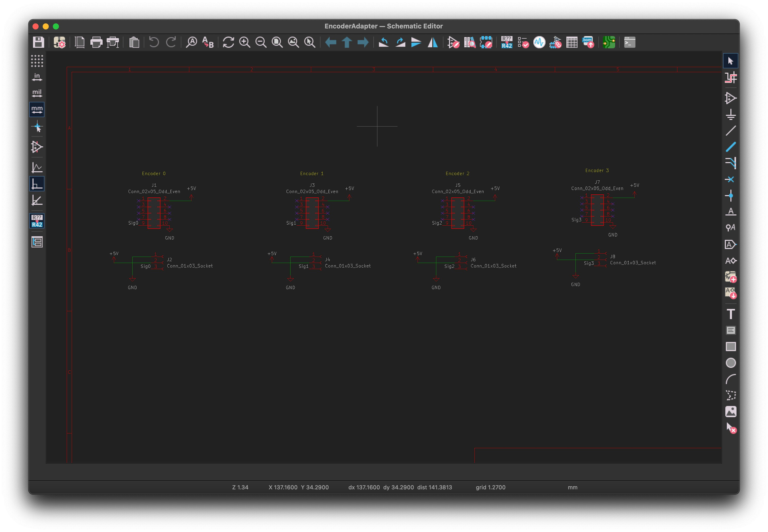Open Page Settings sheet icon
Viewport: 768px width, 532px height.
(80, 42)
